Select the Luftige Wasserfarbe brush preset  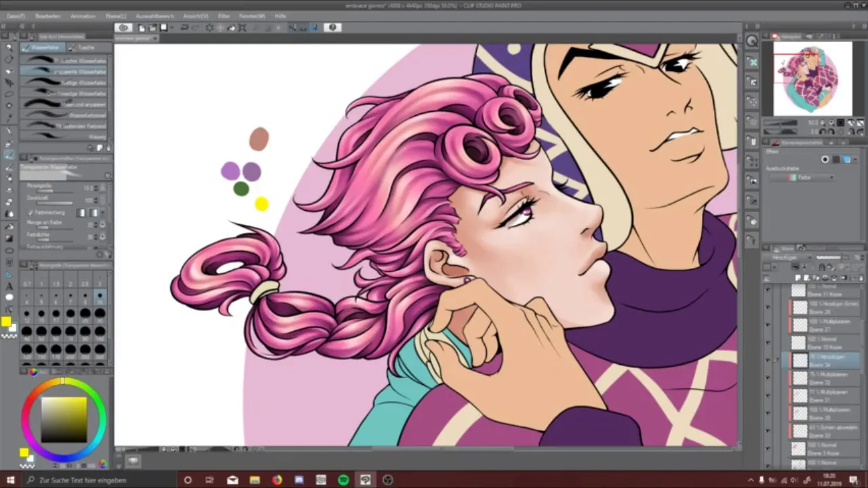pyautogui.click(x=64, y=82)
